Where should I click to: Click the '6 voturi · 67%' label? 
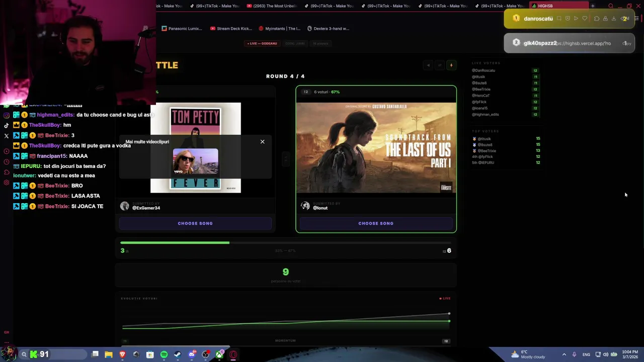click(x=327, y=92)
